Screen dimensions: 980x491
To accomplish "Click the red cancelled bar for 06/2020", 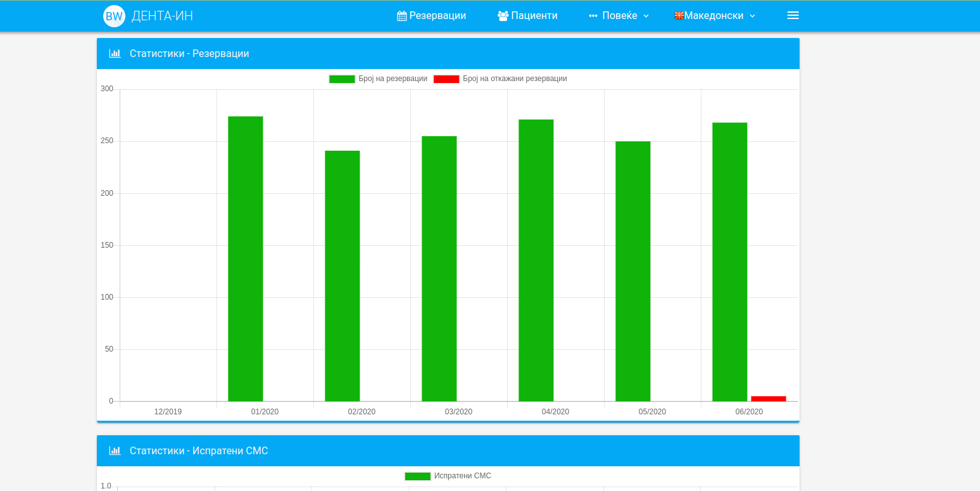I will [x=768, y=399].
